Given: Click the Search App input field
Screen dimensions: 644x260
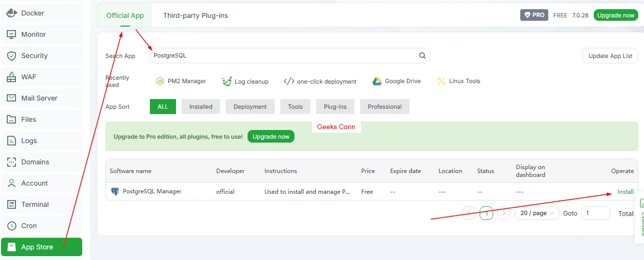Looking at the screenshot, I should 290,56.
